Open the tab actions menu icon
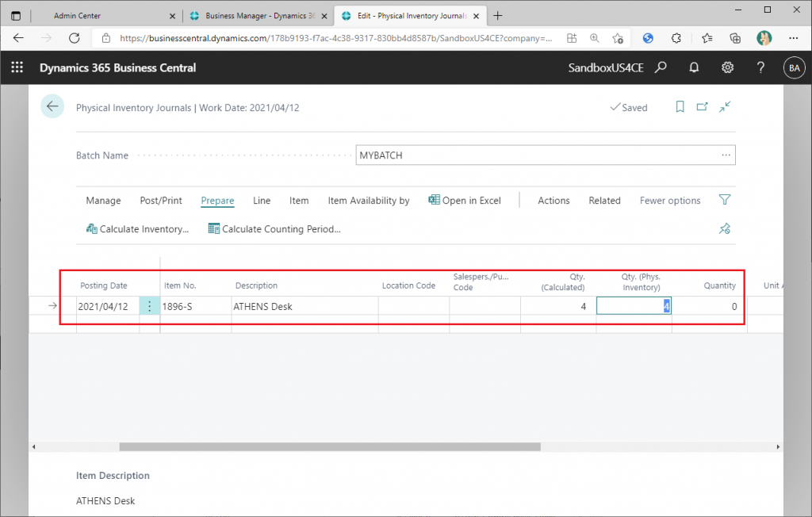Viewport: 812px width, 517px height. [16, 16]
